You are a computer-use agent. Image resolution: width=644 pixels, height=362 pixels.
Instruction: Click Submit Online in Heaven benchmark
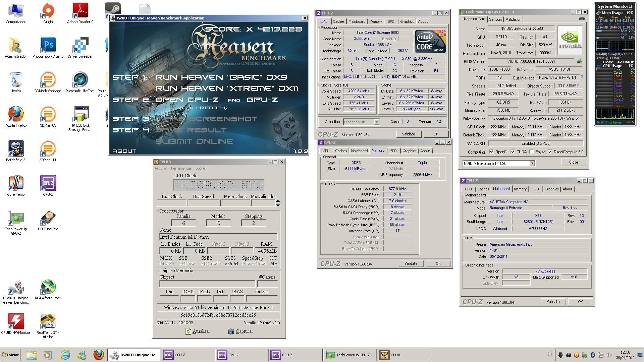click(194, 141)
